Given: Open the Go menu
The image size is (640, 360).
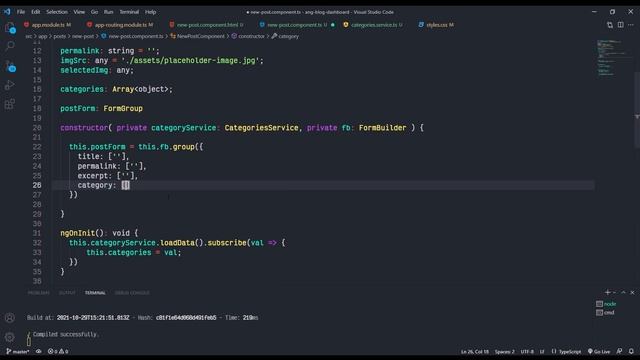Looking at the screenshot, I should click(x=94, y=12).
